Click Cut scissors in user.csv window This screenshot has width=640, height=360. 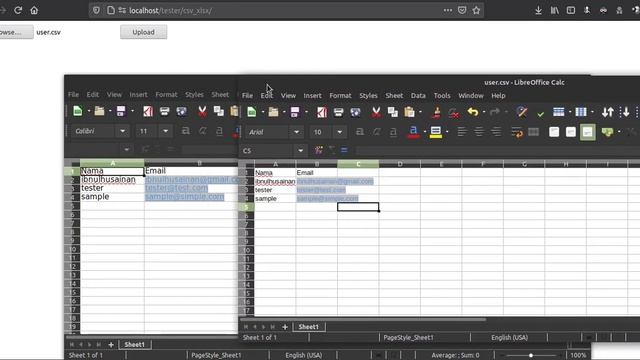[376, 112]
